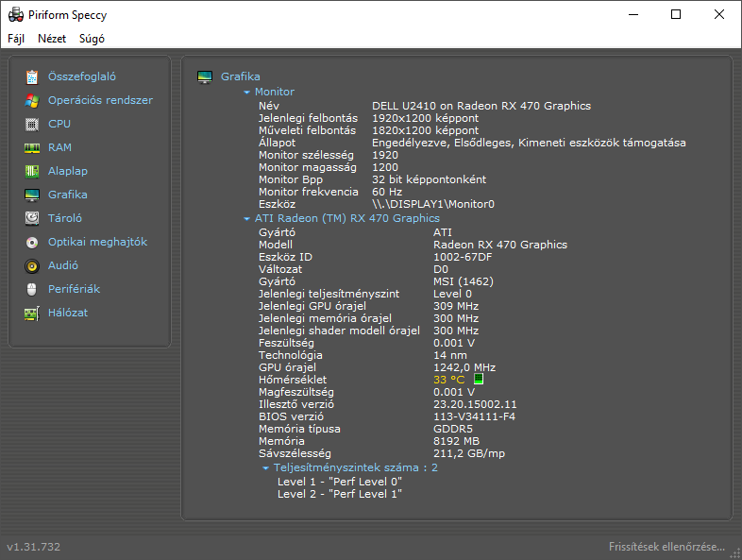The image size is (742, 560).
Task: Maximize the Speccy window
Action: [676, 15]
